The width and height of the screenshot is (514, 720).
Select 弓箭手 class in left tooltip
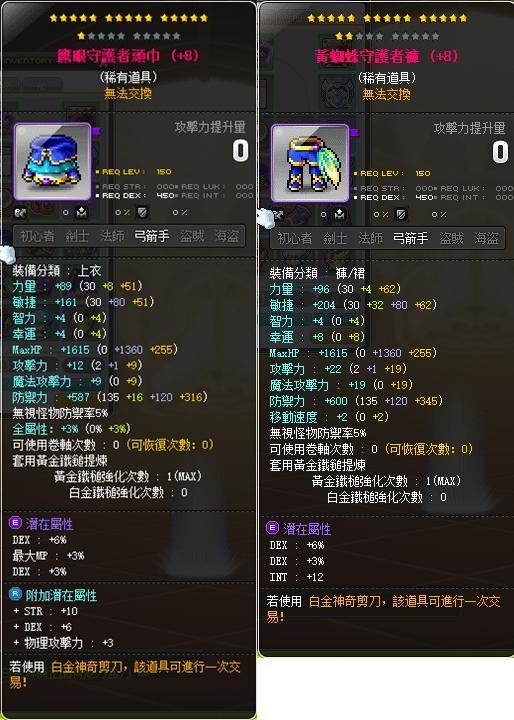pos(152,236)
